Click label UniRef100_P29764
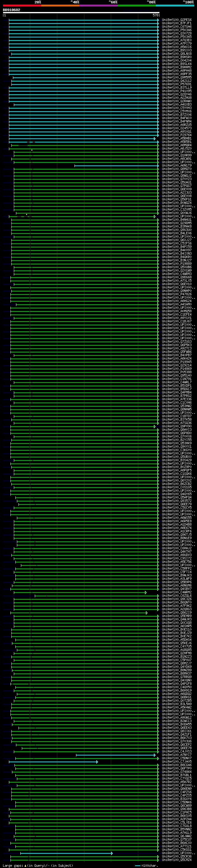 tap(177, 135)
